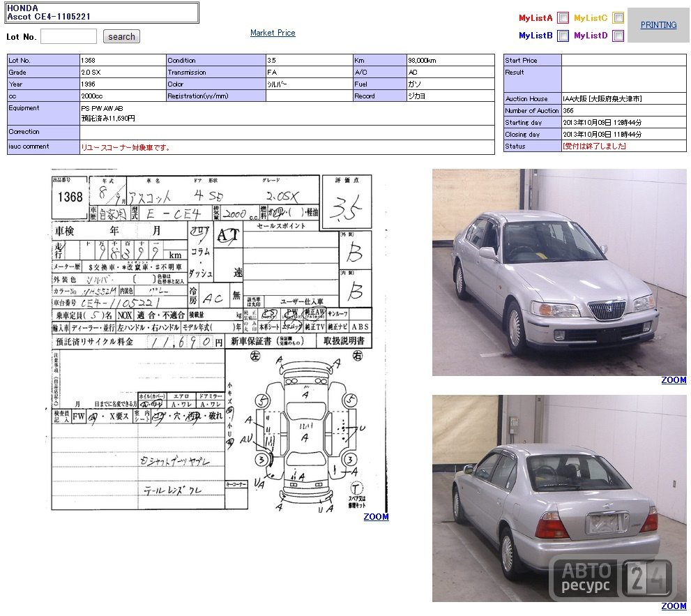Click the MyListA label

[536, 18]
